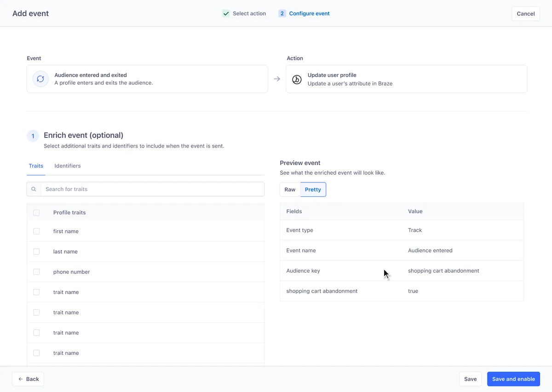Select the Raw preview view
The width and height of the screenshot is (552, 392).
pos(290,189)
